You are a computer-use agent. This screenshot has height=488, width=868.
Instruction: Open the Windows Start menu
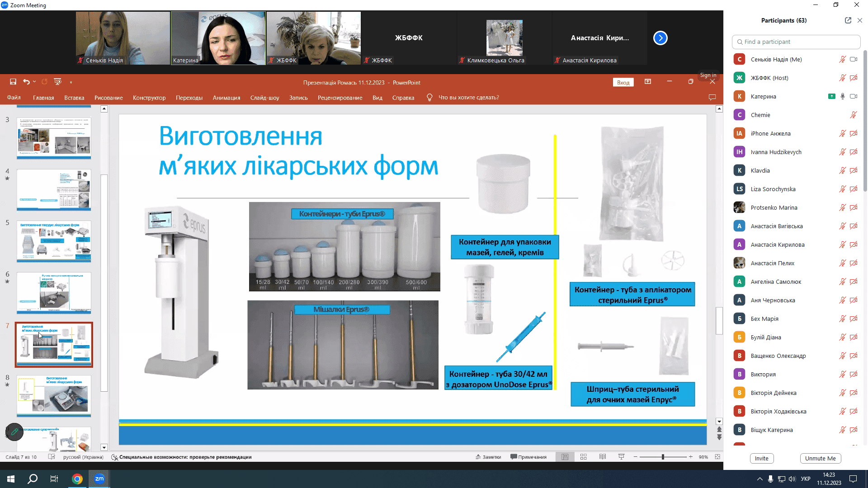11,479
